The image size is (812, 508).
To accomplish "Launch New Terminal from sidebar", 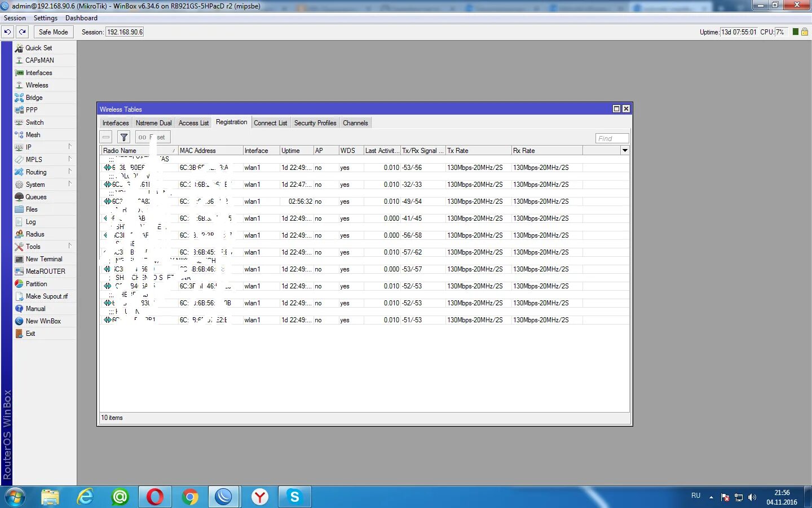I will point(45,259).
